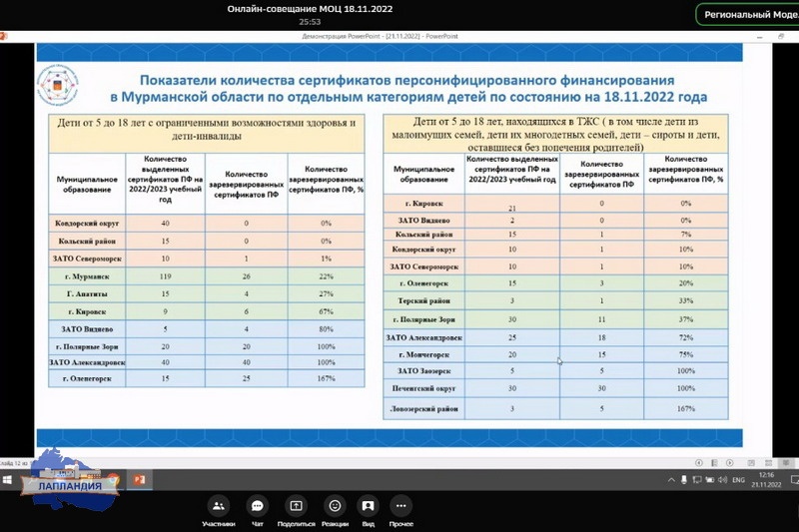
Task: Go to previous slide in PowerPoint status bar
Action: (698, 463)
